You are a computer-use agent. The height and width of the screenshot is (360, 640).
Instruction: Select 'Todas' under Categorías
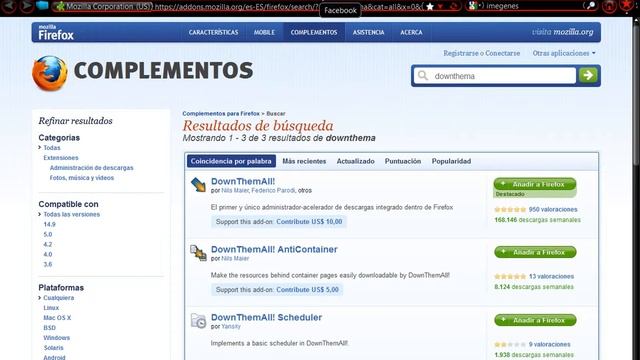52,148
